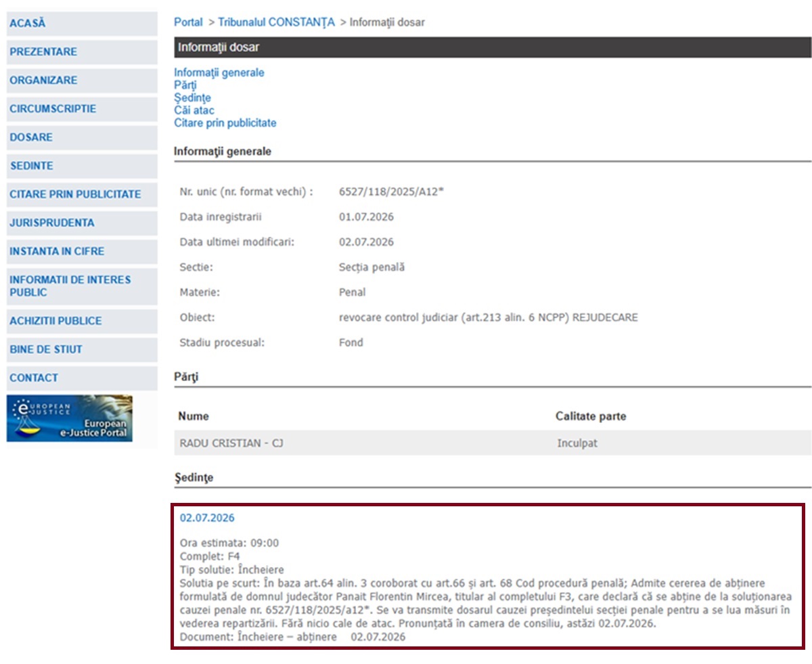The height and width of the screenshot is (664, 812).
Task: Click the Portal breadcrumb link
Action: (188, 22)
